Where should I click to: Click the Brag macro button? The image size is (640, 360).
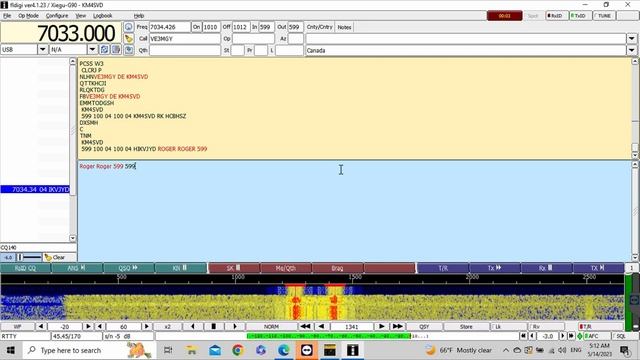coord(337,268)
